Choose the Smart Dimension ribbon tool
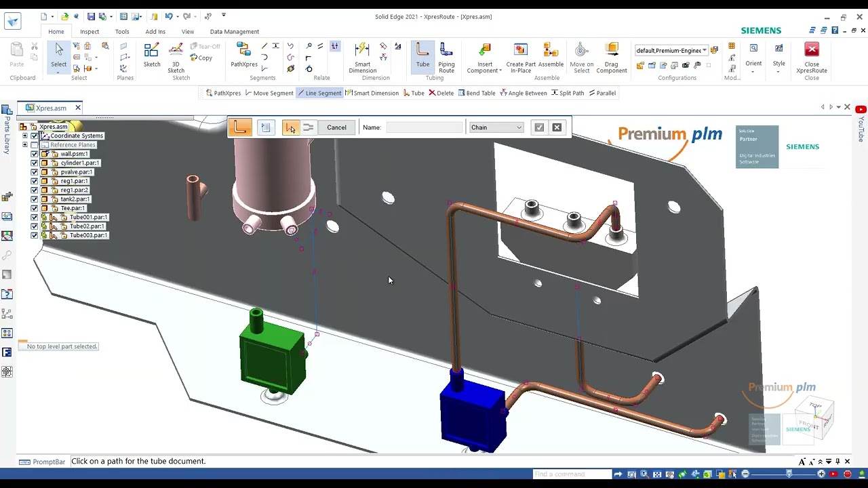This screenshot has height=488, width=868. [x=362, y=58]
